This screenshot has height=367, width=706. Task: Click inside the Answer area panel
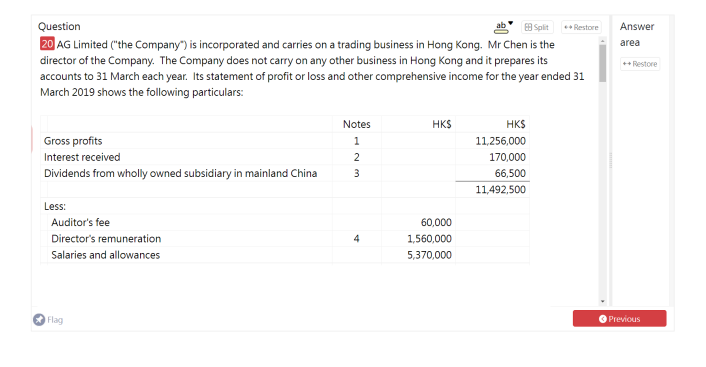point(640,180)
